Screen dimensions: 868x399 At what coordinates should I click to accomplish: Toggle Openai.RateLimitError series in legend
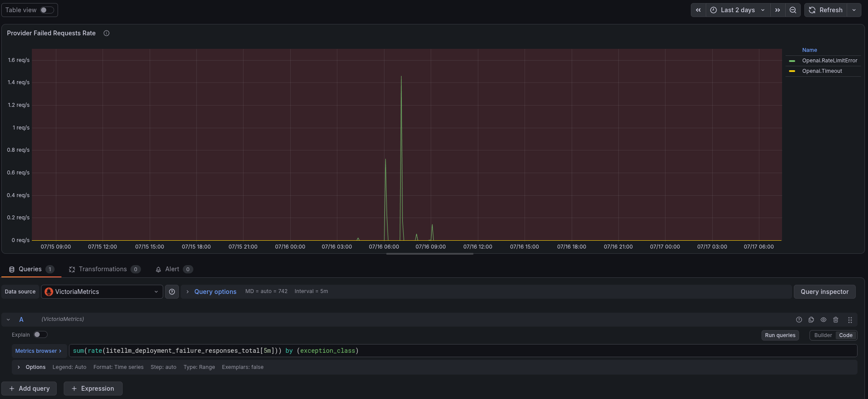pos(830,61)
